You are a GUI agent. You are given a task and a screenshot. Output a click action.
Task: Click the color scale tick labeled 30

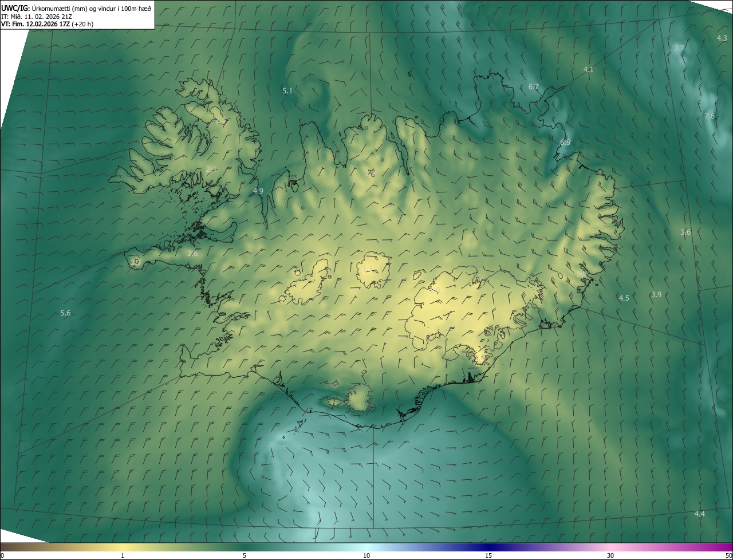pos(610,555)
